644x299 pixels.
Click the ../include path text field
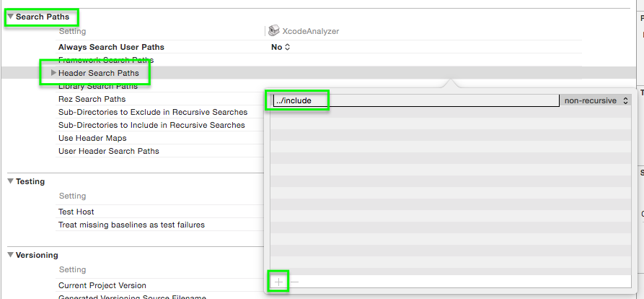click(x=415, y=101)
